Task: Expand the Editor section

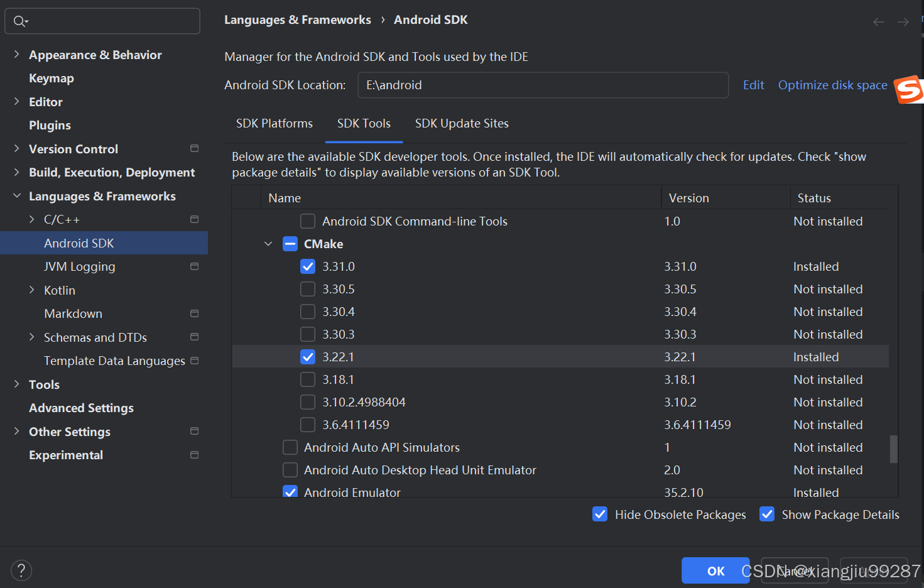Action: tap(17, 101)
